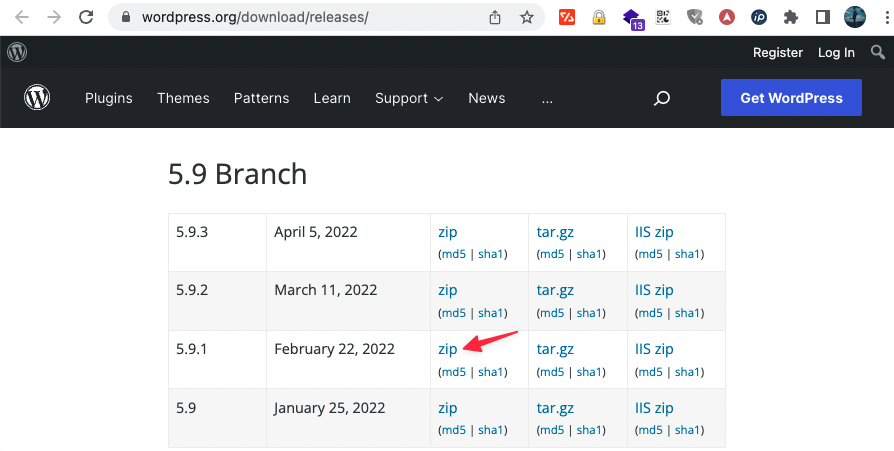Image resolution: width=894 pixels, height=451 pixels.
Task: Open sha1 checksum for 5.9.3 zip
Action: pyautogui.click(x=491, y=254)
